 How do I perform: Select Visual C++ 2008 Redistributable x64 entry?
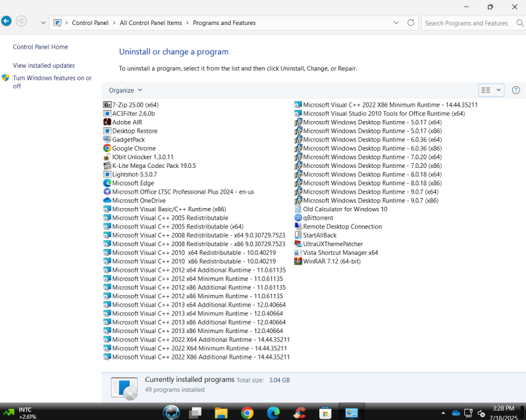click(194, 235)
